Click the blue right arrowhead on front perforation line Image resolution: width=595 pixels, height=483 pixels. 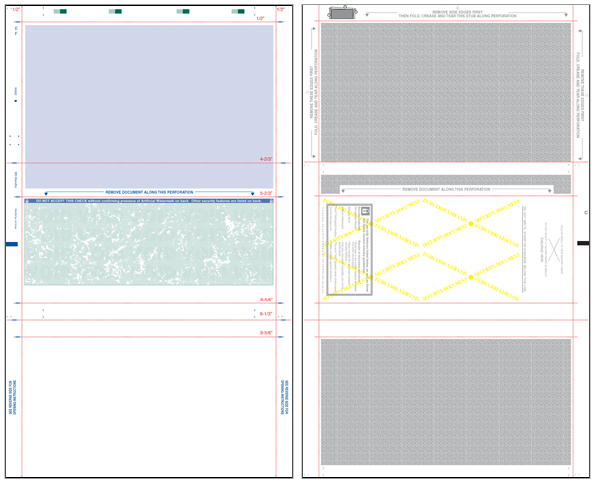(252, 194)
